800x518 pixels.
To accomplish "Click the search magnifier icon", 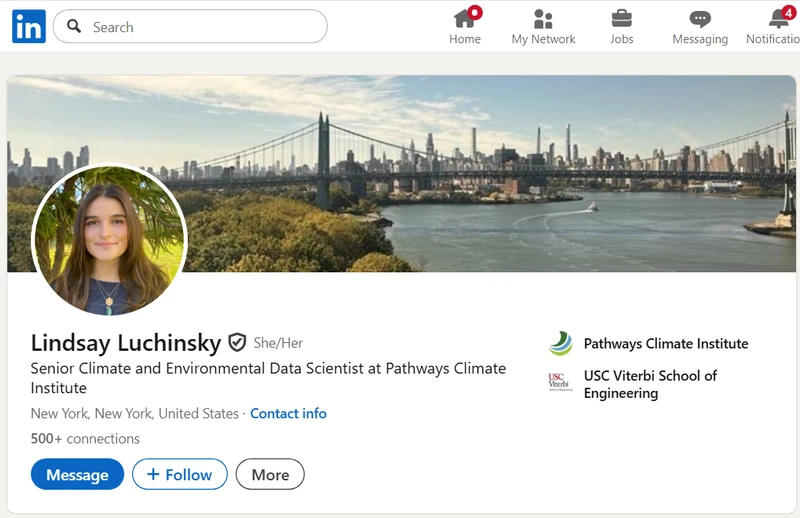I will (74, 27).
